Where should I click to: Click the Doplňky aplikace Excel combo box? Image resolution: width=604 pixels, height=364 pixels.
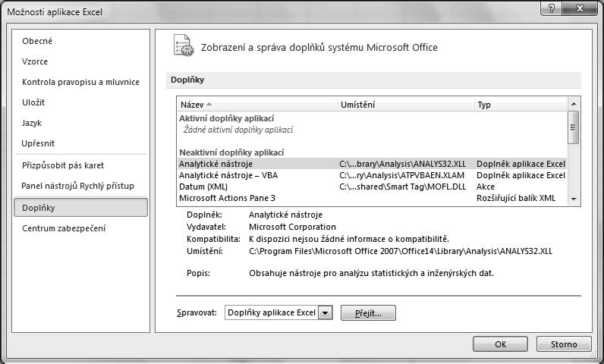click(x=278, y=313)
